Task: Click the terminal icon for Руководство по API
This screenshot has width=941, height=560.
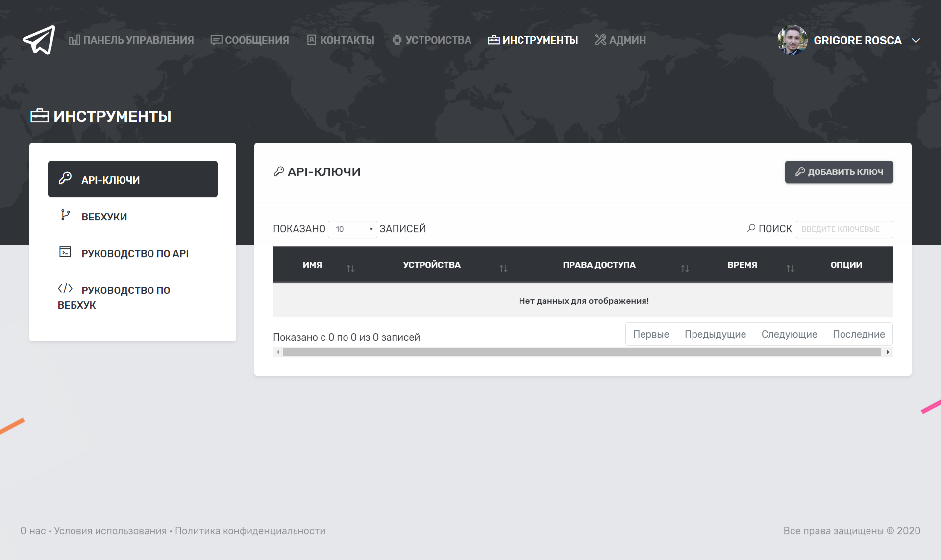Action: (65, 252)
